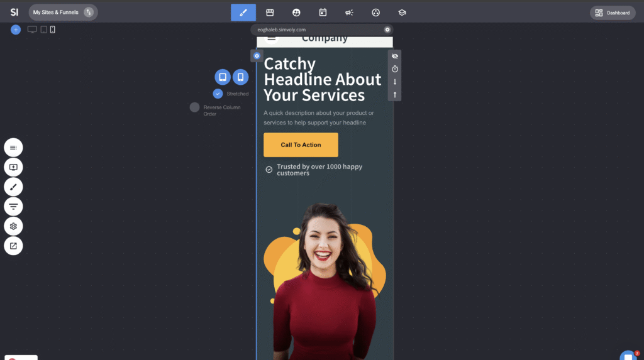
Task: Click the add screen button in left sidebar
Action: (x=13, y=167)
